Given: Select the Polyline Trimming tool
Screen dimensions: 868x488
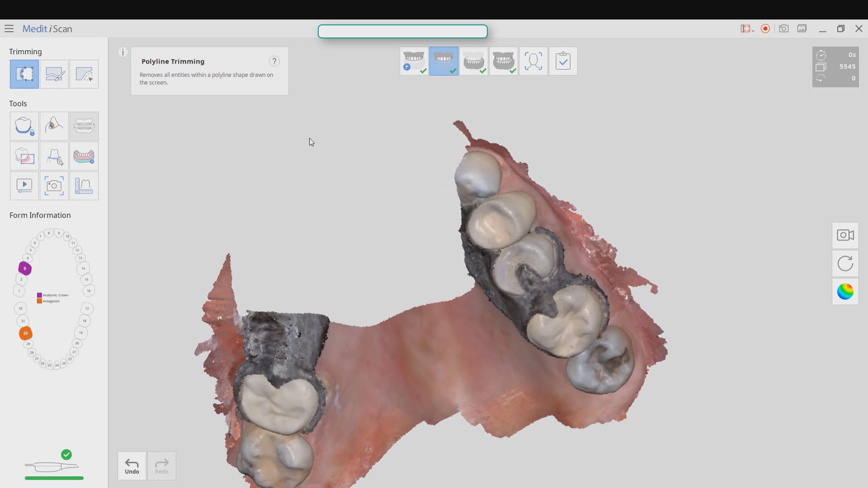Looking at the screenshot, I should 24,74.
